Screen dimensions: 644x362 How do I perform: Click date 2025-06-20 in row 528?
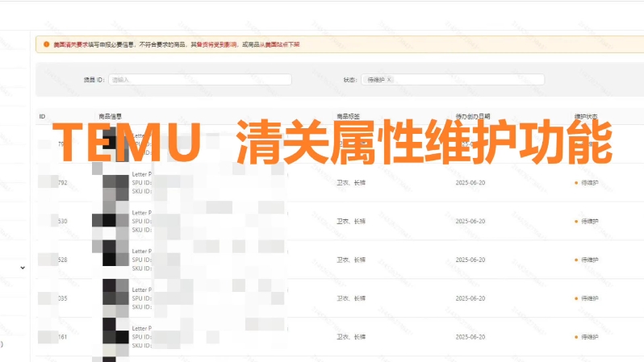pyautogui.click(x=470, y=260)
